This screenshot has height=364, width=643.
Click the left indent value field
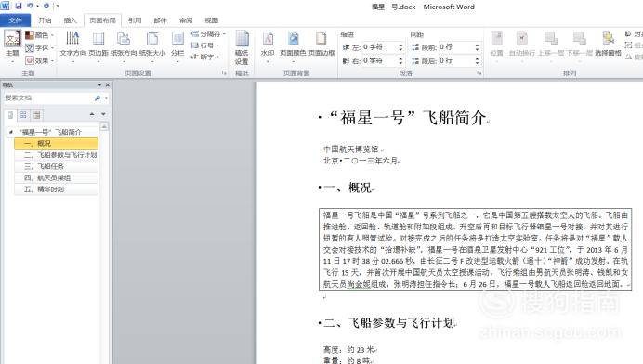tap(379, 47)
